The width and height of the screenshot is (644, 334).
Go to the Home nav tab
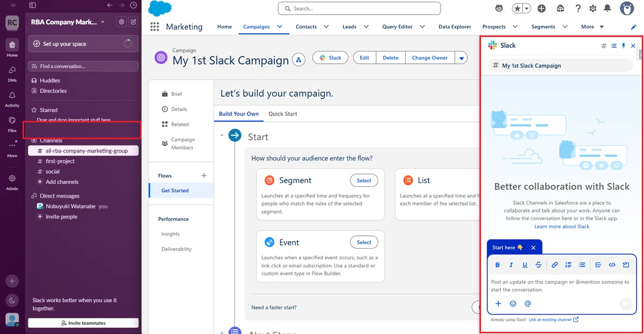[224, 27]
